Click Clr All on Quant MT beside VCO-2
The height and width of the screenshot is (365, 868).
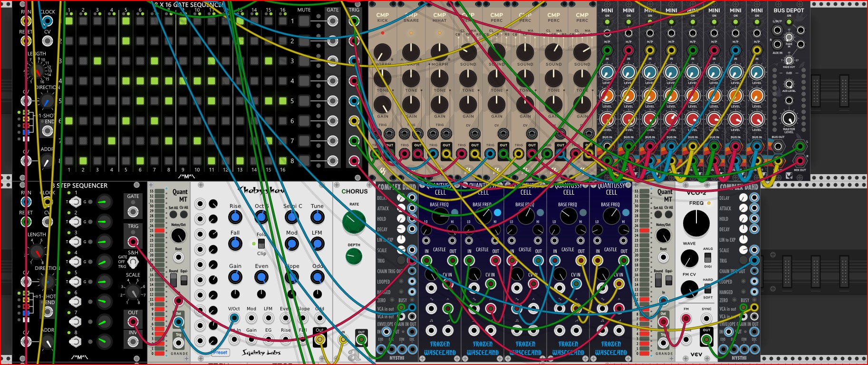[669, 215]
